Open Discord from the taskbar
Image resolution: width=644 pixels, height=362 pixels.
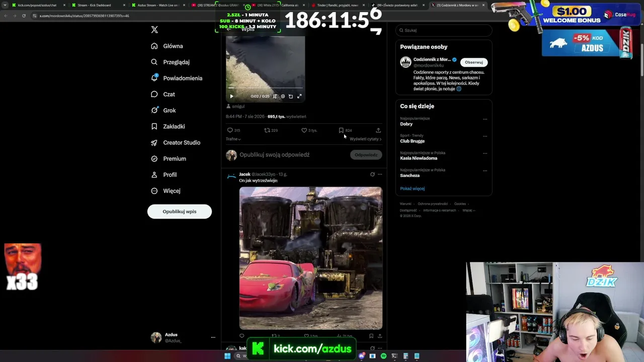362,356
